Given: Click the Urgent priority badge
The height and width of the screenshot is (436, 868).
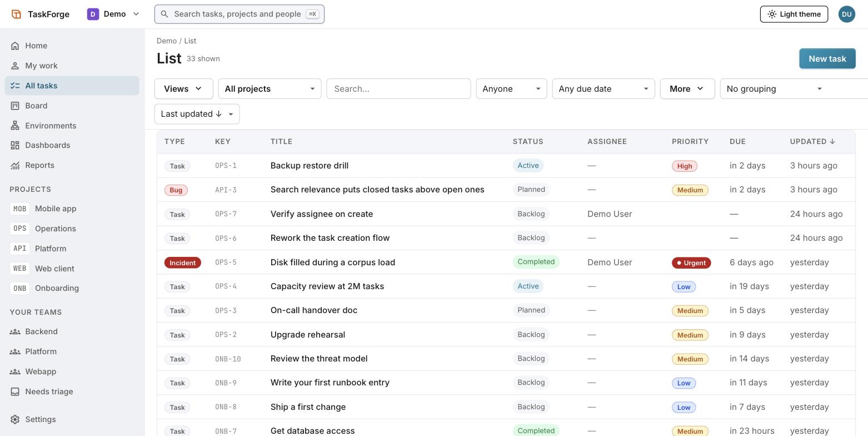Looking at the screenshot, I should click(x=691, y=262).
